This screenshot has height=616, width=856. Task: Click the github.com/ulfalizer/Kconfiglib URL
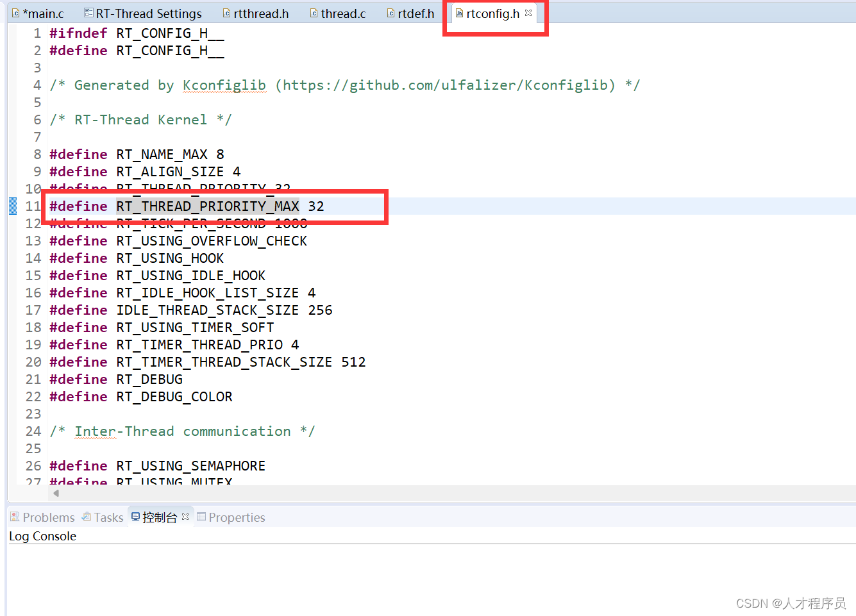(x=445, y=85)
